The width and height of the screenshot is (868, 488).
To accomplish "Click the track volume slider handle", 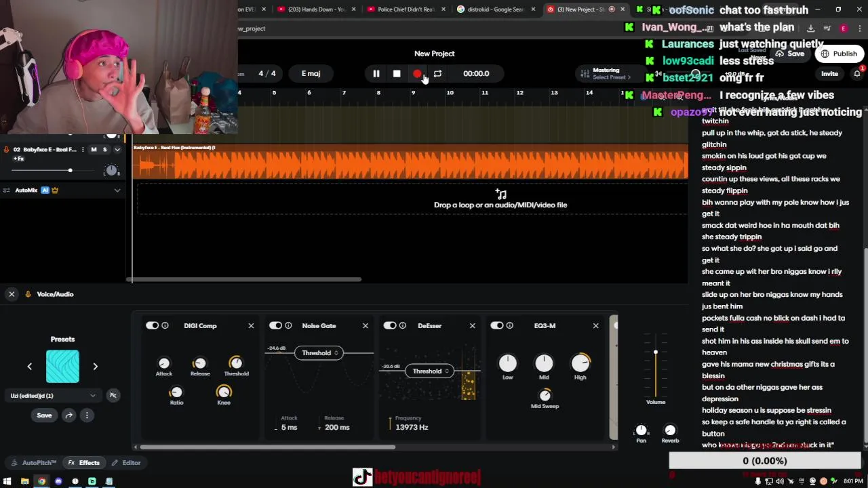I will (x=70, y=170).
